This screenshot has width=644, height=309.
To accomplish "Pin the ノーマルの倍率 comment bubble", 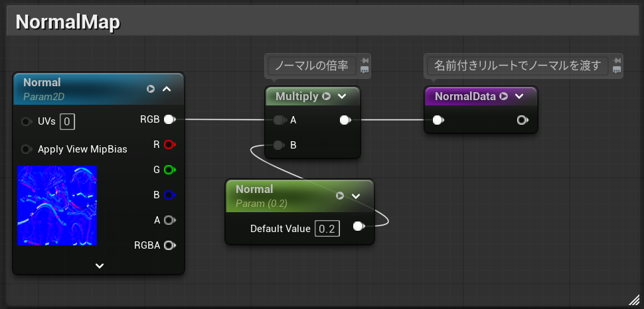I will pyautogui.click(x=364, y=61).
